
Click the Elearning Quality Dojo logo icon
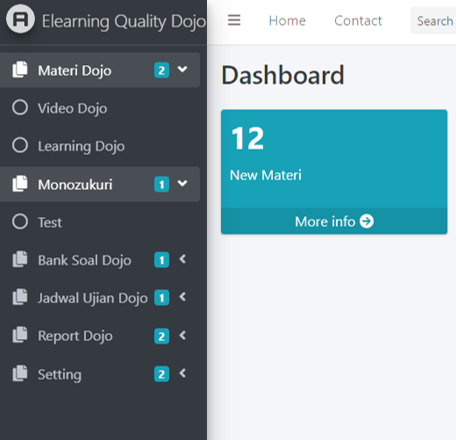tap(20, 19)
